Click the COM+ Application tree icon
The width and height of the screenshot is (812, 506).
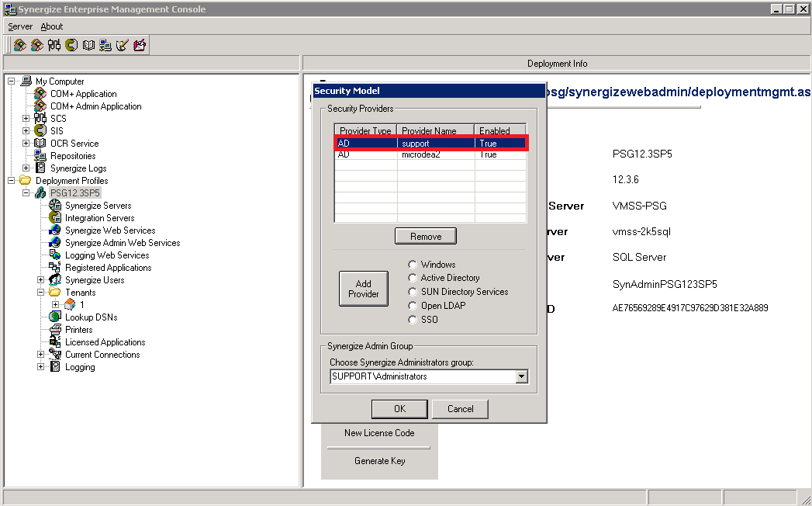coord(40,93)
